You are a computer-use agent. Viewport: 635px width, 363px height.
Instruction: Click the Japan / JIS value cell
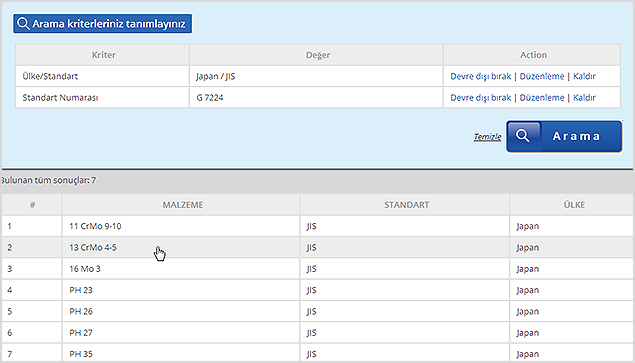pyautogui.click(x=316, y=76)
